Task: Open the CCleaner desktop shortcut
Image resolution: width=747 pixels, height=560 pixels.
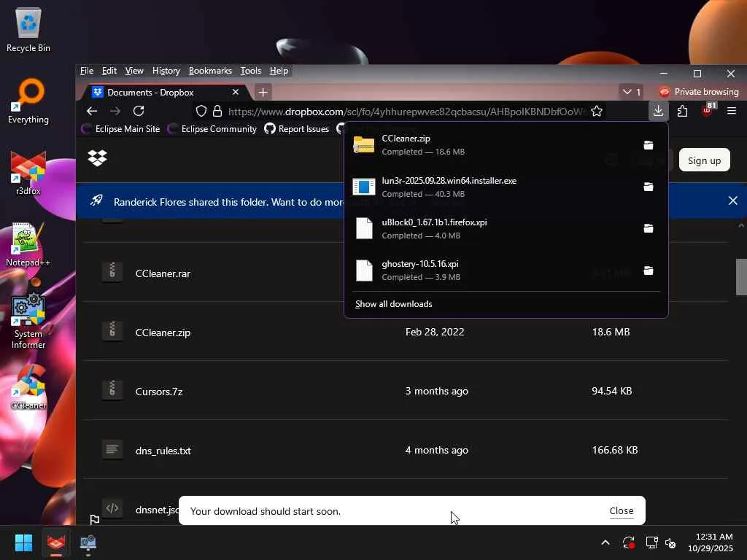Action: click(28, 387)
